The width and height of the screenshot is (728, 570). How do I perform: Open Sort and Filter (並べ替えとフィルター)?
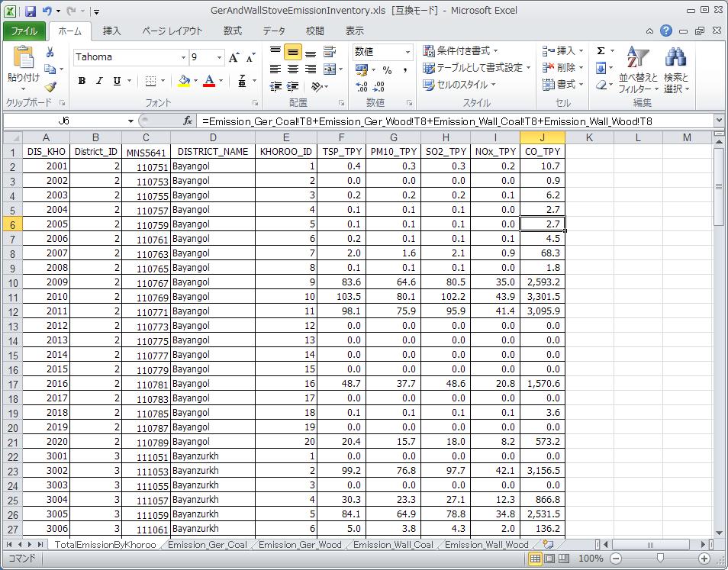click(x=638, y=69)
